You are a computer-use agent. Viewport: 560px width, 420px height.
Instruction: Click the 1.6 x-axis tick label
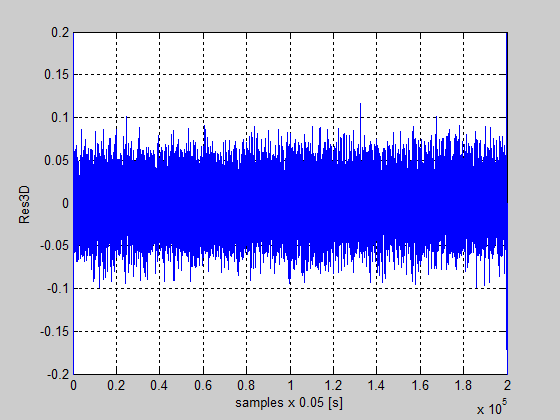tap(420, 386)
